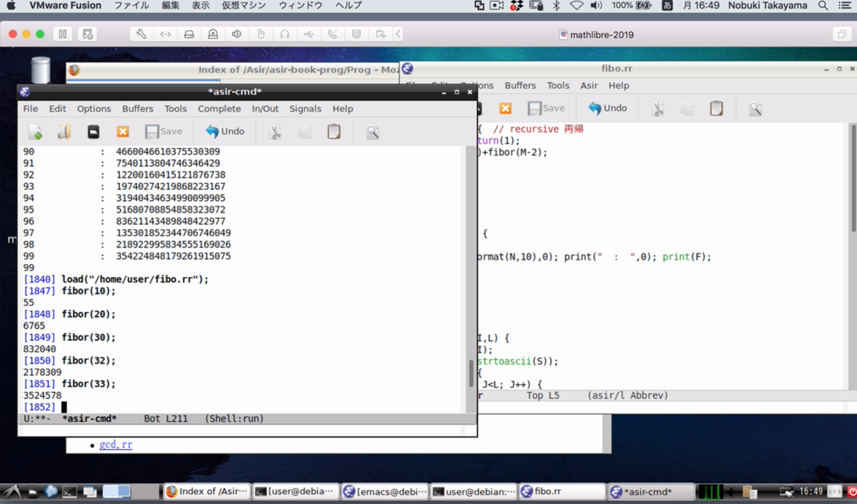
Task: Click Paste clipboard icon in asir-cmd toolbar
Action: click(x=334, y=132)
